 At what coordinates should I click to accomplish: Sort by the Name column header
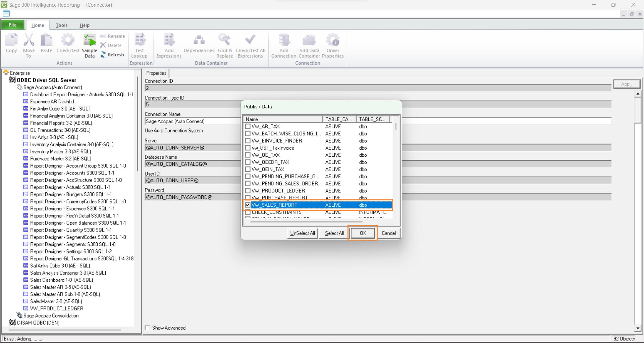click(x=283, y=119)
